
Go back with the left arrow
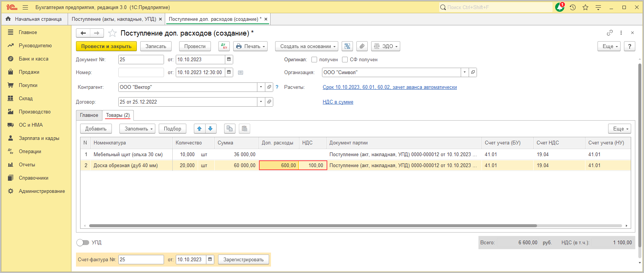tap(83, 33)
